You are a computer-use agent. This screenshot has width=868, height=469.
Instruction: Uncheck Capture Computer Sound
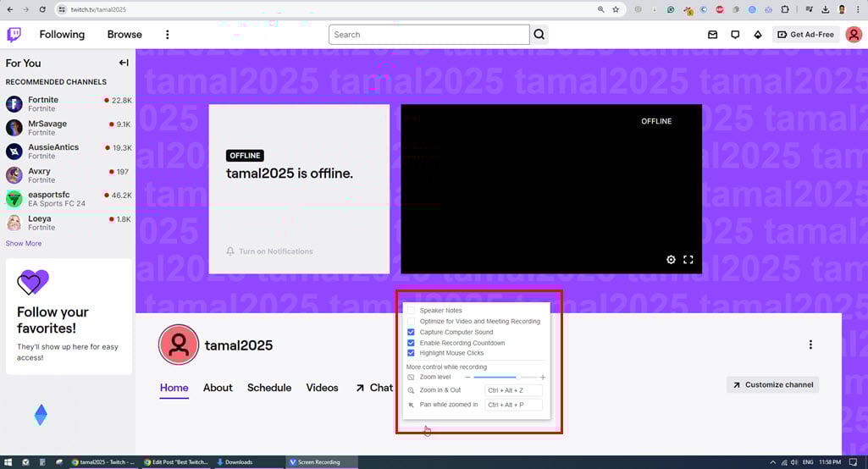[411, 332]
